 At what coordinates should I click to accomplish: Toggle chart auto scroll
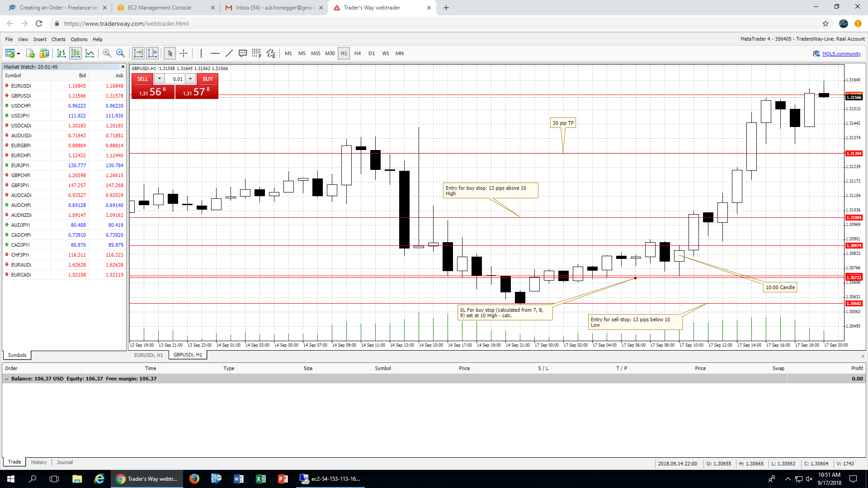coord(138,53)
